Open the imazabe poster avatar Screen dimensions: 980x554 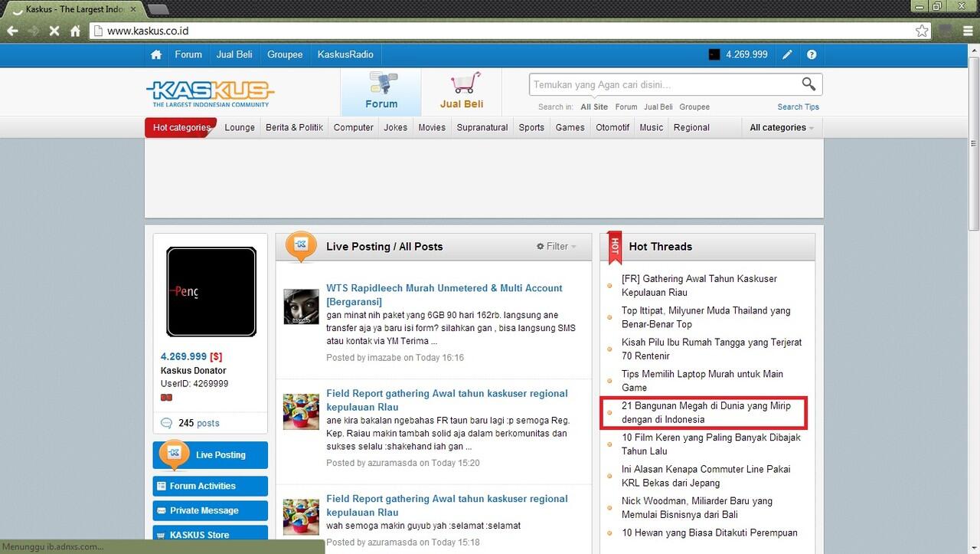click(301, 307)
